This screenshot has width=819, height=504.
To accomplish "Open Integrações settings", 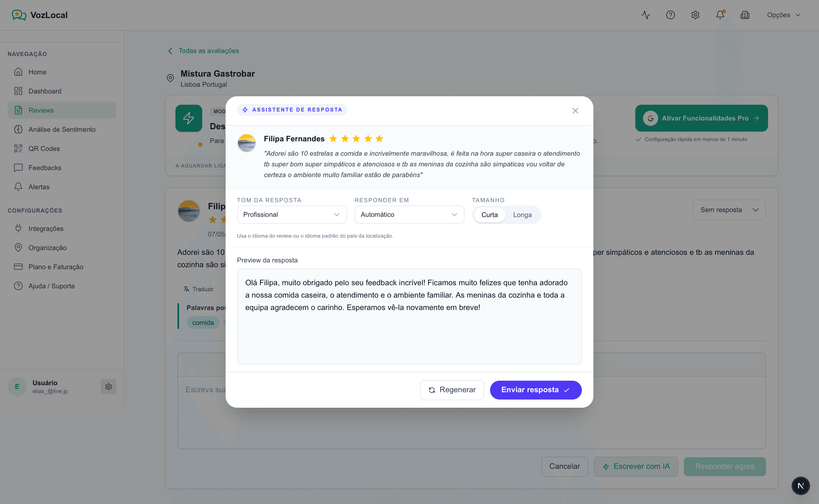I will pos(62,229).
